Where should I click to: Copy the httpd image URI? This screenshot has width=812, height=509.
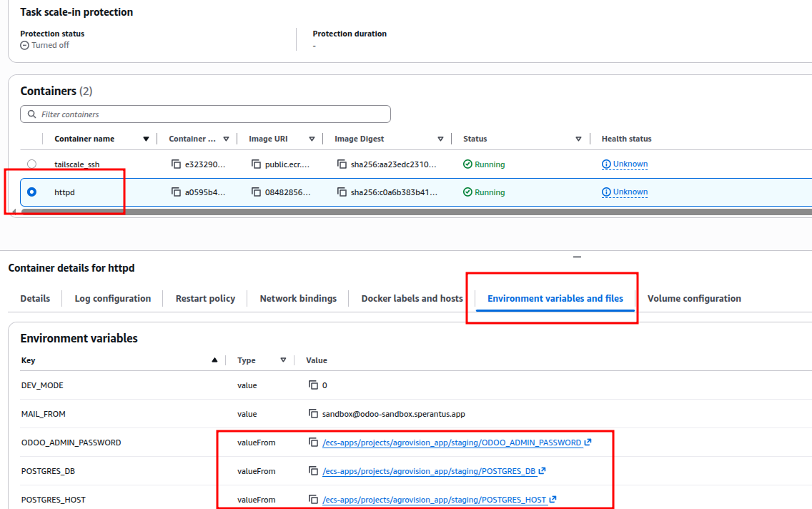(256, 192)
